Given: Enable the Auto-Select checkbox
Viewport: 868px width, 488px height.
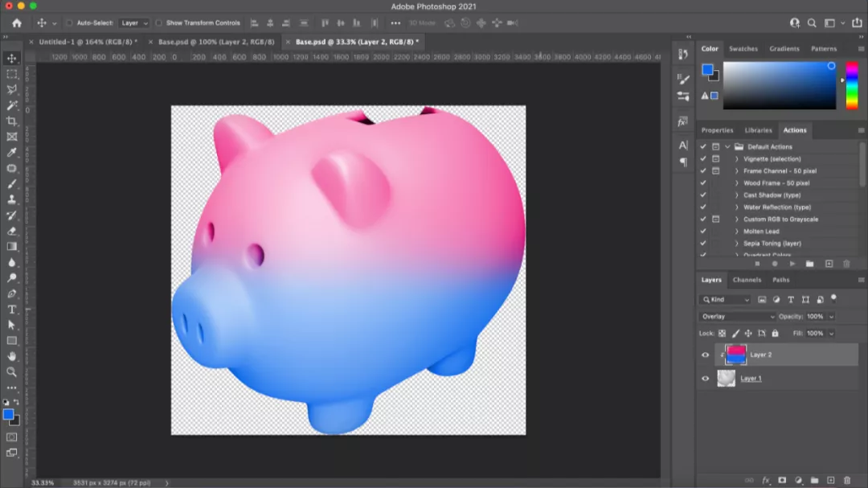Looking at the screenshot, I should 69,23.
